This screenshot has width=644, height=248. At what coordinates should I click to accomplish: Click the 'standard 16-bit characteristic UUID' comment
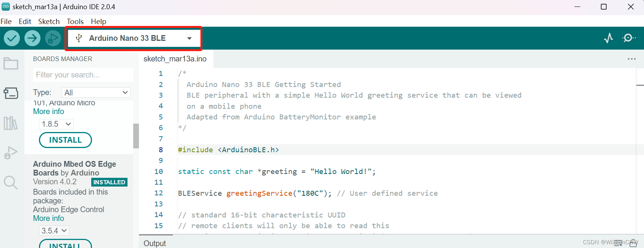click(x=261, y=215)
